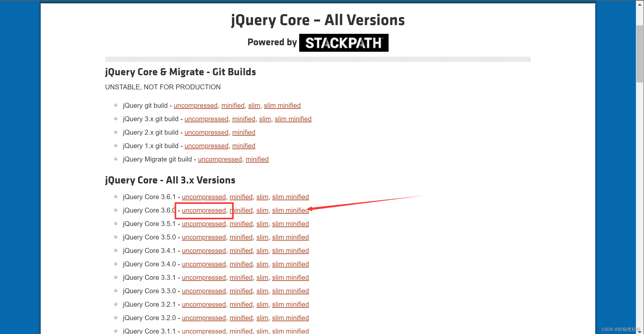Open jQuery git build slim minified link
The height and width of the screenshot is (334, 644).
(x=282, y=106)
